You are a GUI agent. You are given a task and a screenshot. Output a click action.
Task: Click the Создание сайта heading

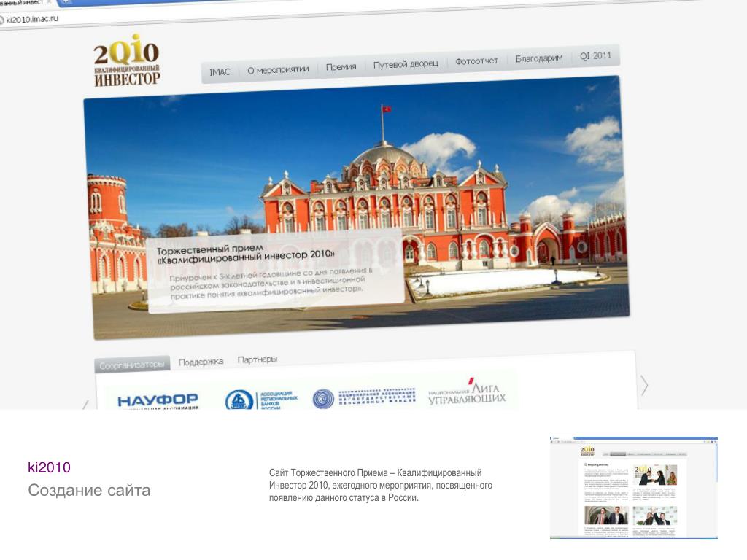click(89, 490)
